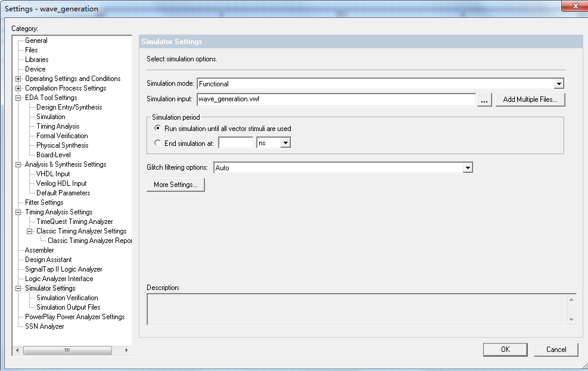Select Formal Verification item

pyautogui.click(x=62, y=136)
